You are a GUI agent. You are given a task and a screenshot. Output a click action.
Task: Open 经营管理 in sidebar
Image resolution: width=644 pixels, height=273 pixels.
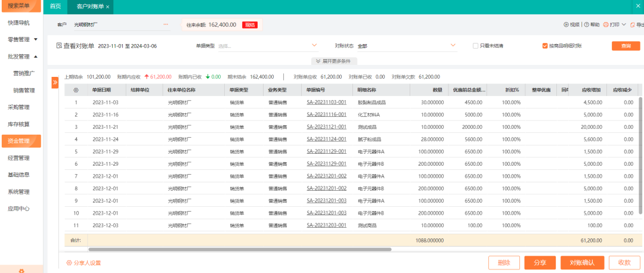coord(18,157)
